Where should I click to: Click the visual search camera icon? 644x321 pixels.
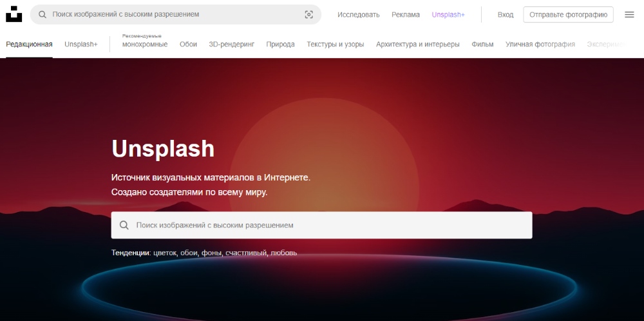coord(308,14)
